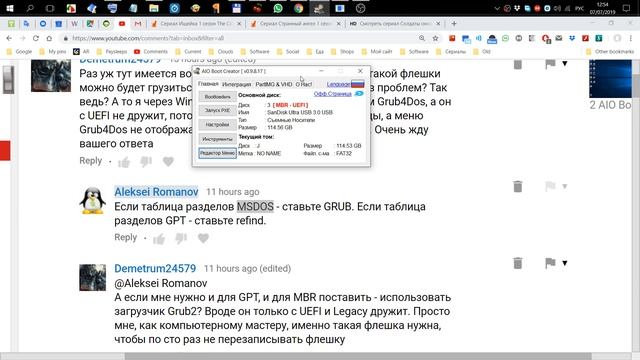Click the '2 AIO Bo' video thumbnail

[x=611, y=78]
